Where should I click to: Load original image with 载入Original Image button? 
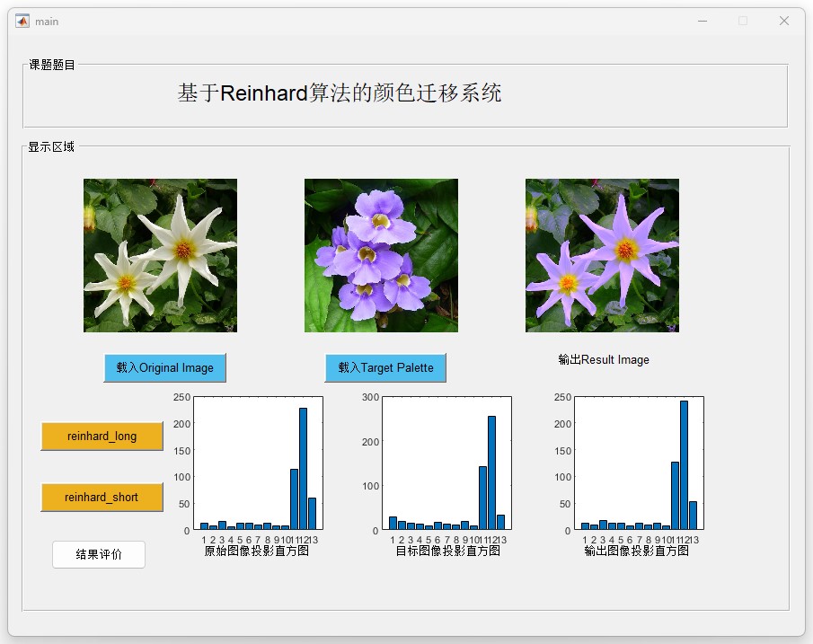165,368
